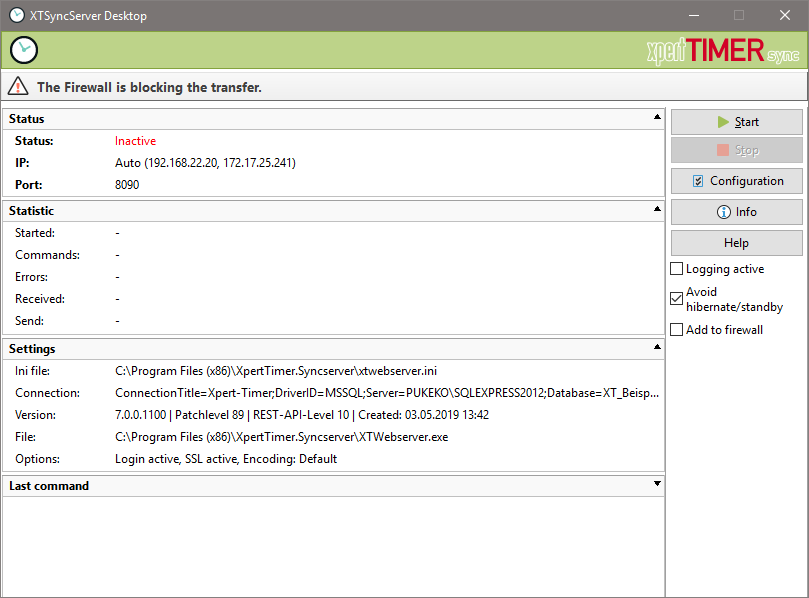809x598 pixels.
Task: Close the XTSyncServer Desktop window
Action: [x=785, y=15]
